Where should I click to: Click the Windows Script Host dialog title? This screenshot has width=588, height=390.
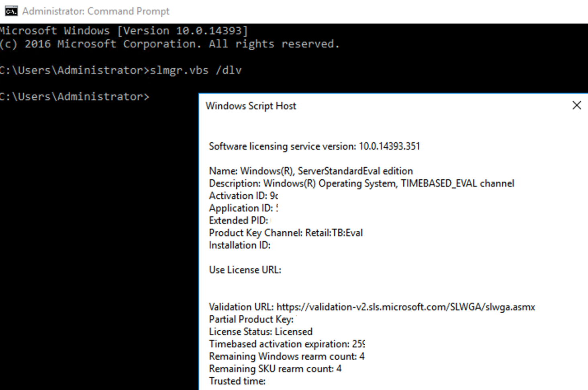tap(251, 106)
